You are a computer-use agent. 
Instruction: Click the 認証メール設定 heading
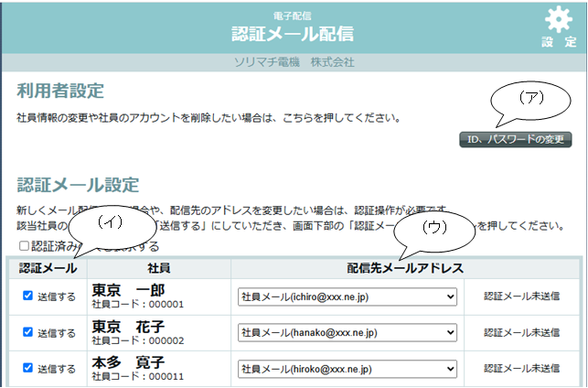[x=78, y=185]
